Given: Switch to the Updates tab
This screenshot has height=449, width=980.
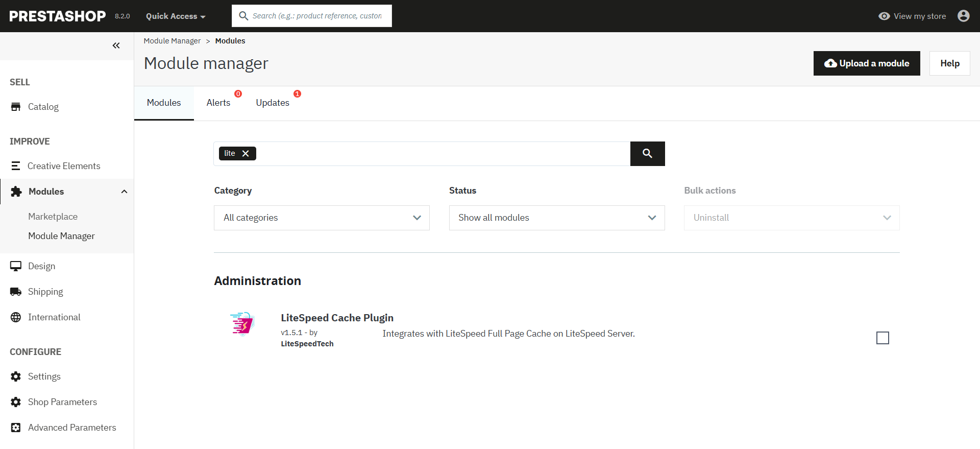Looking at the screenshot, I should 273,103.
